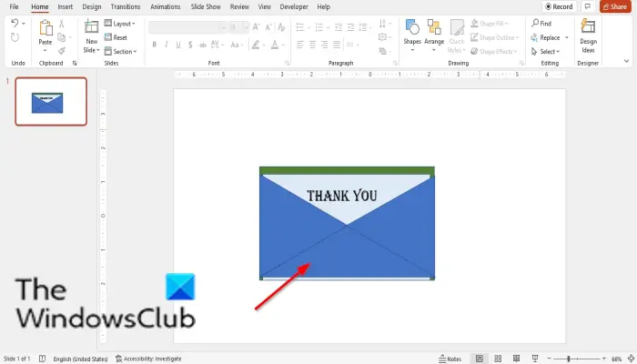Switch to Reading View
This screenshot has width=637, height=364.
[x=516, y=359]
